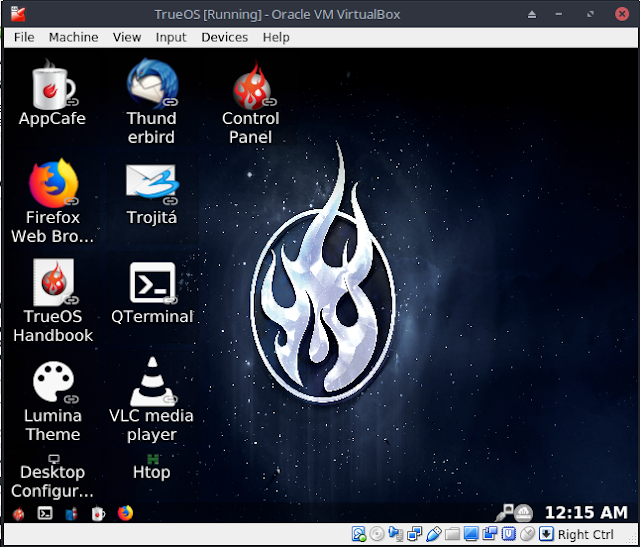Open the View menu
The image size is (640, 547).
127,37
